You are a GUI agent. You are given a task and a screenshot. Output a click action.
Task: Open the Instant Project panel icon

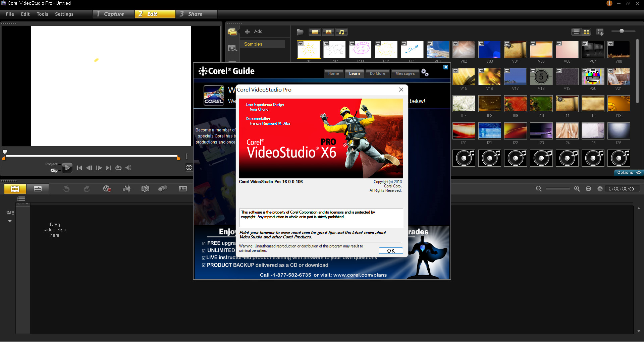click(232, 48)
